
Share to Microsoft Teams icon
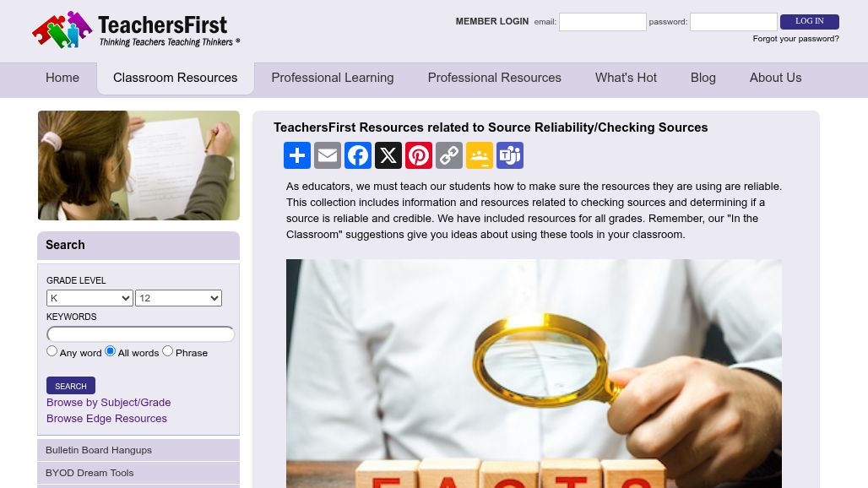coord(510,155)
